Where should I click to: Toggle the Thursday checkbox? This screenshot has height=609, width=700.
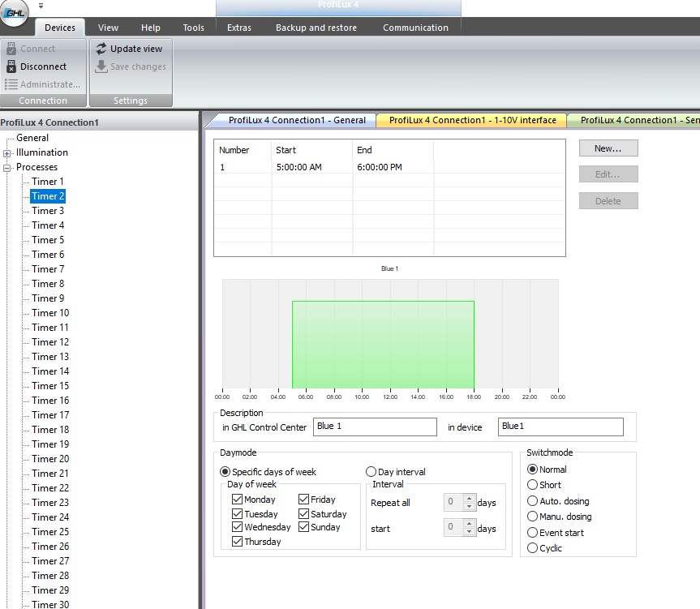coord(237,542)
